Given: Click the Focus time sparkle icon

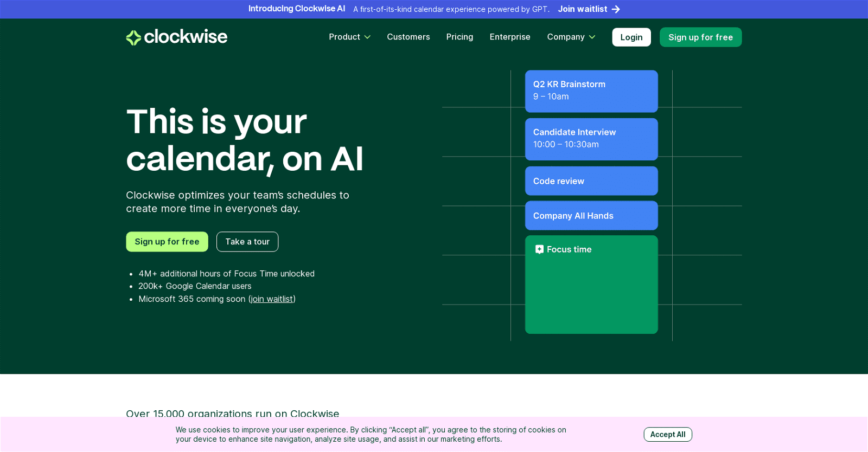Looking at the screenshot, I should pos(539,249).
